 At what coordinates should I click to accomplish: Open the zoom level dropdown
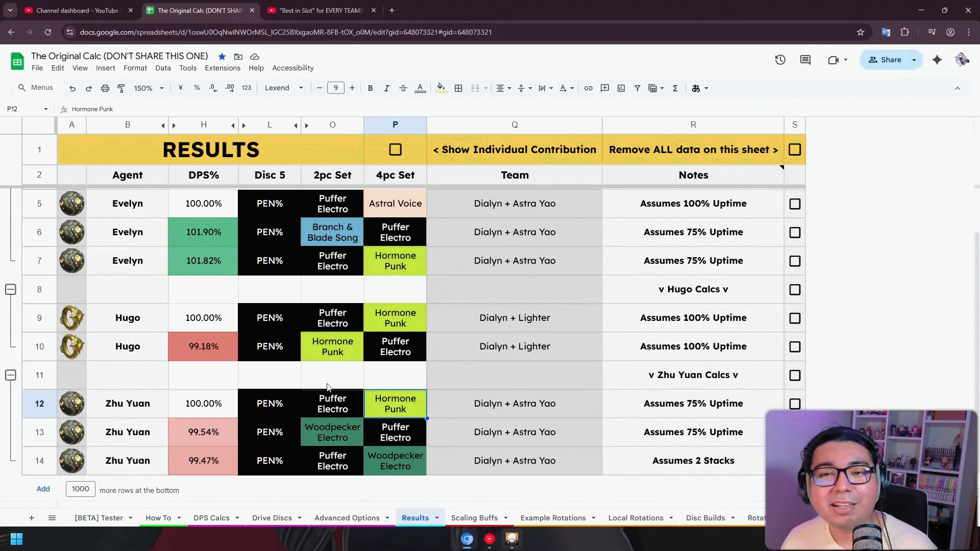coord(149,88)
